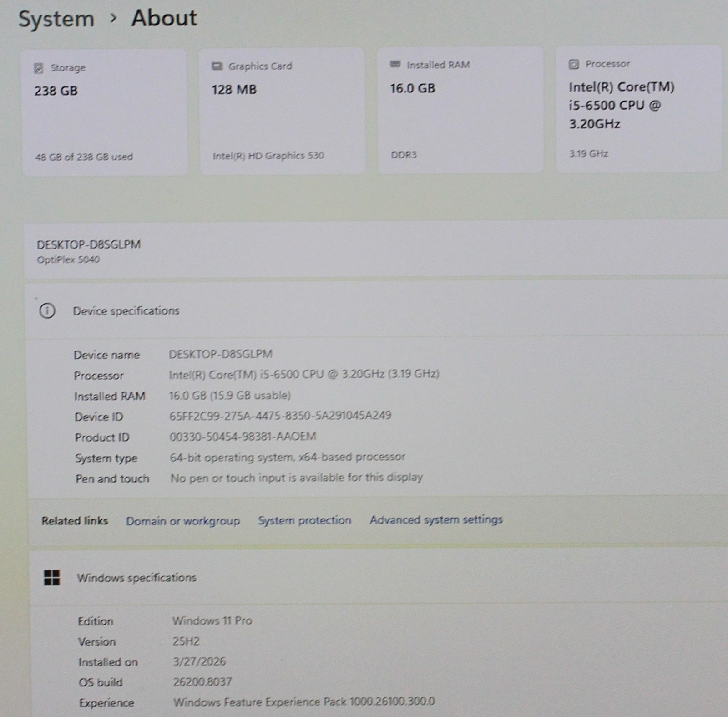Select 16.0 GB (15.9 GB usable) value

230,395
